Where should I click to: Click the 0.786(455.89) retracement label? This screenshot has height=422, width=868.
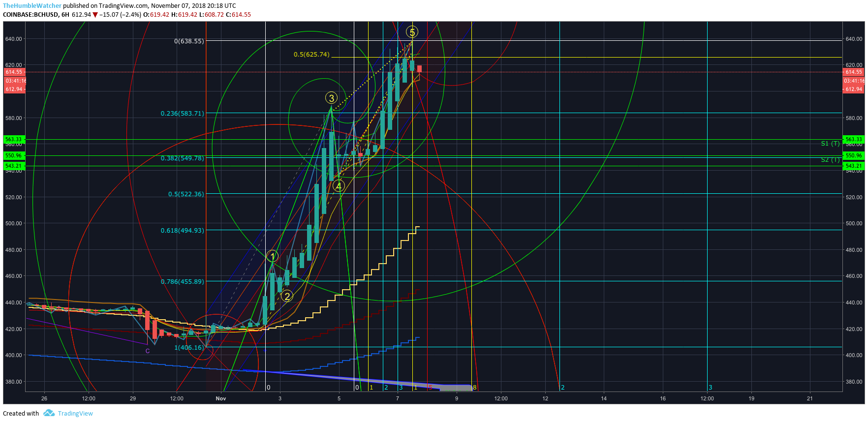(183, 282)
